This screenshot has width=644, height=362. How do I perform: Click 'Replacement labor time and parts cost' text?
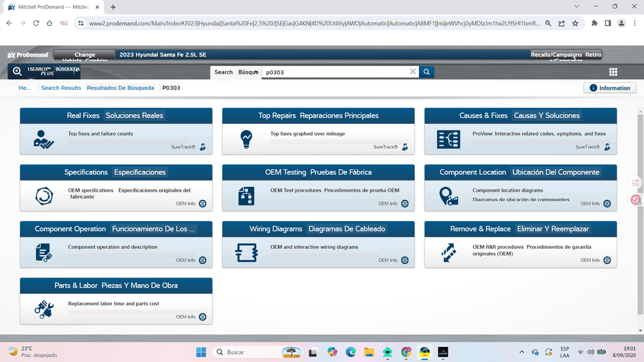(x=114, y=304)
